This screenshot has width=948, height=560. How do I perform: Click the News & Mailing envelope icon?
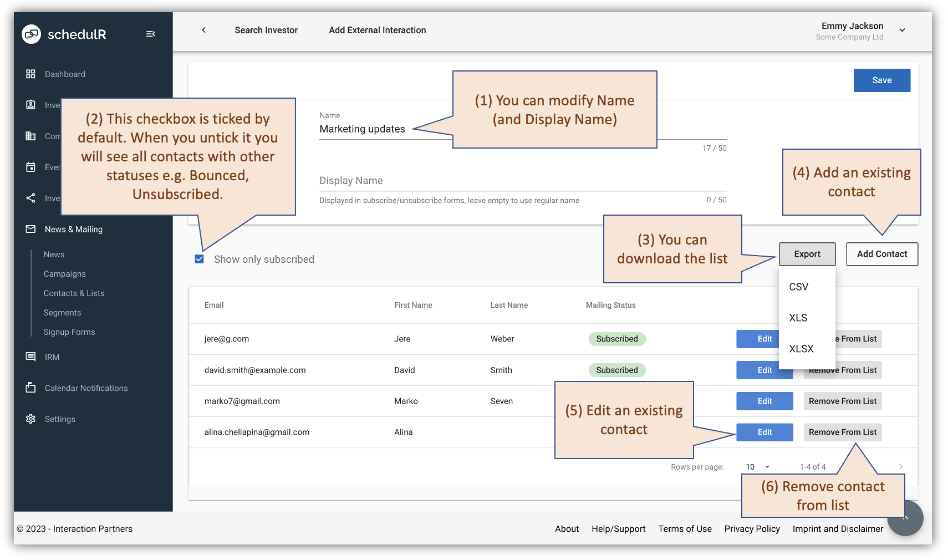(30, 229)
